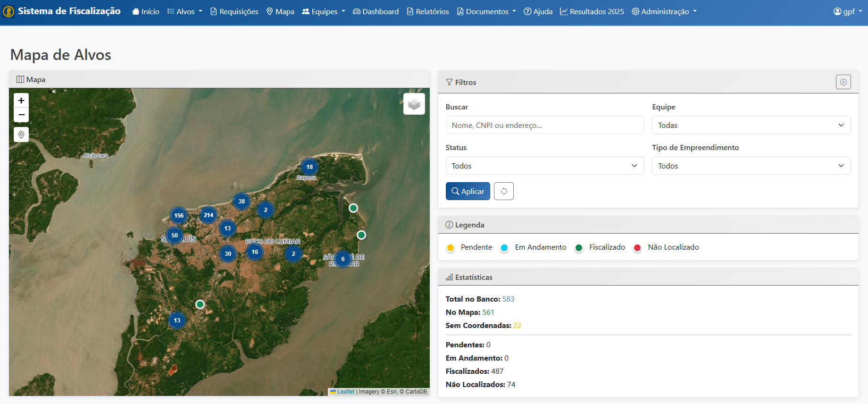
Task: Zoom in on the map
Action: click(21, 101)
